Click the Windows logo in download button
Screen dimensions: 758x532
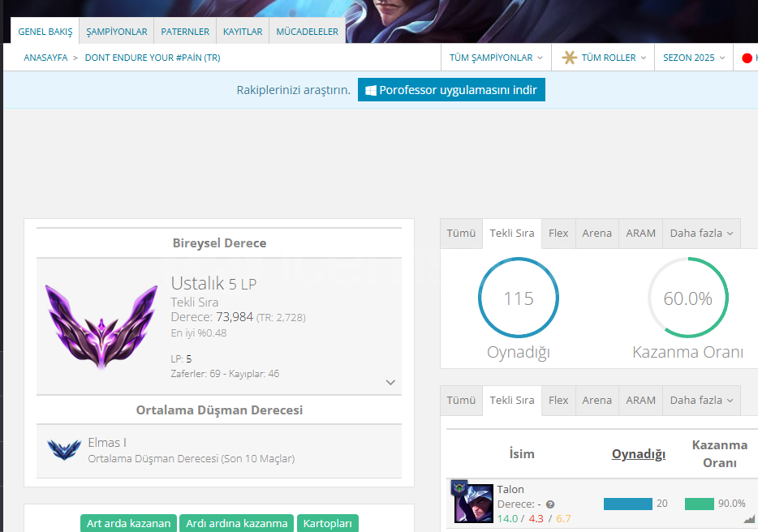(370, 90)
